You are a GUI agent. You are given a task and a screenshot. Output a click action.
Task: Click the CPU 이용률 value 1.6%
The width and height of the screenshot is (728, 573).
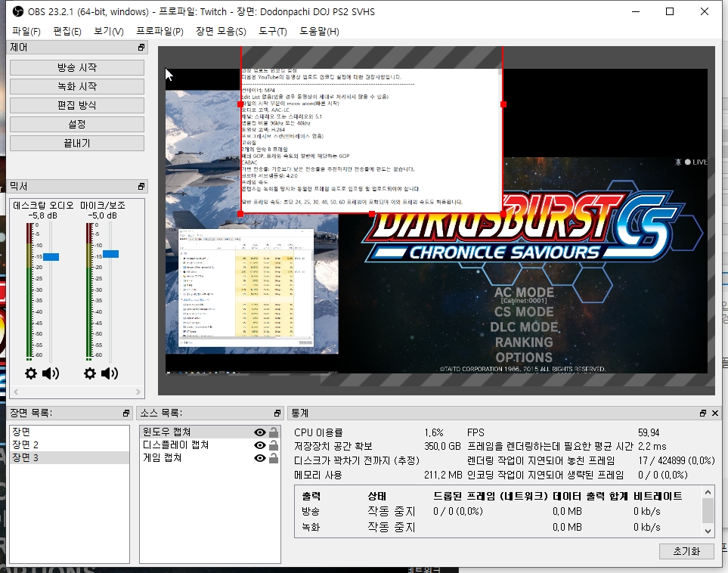tap(434, 432)
